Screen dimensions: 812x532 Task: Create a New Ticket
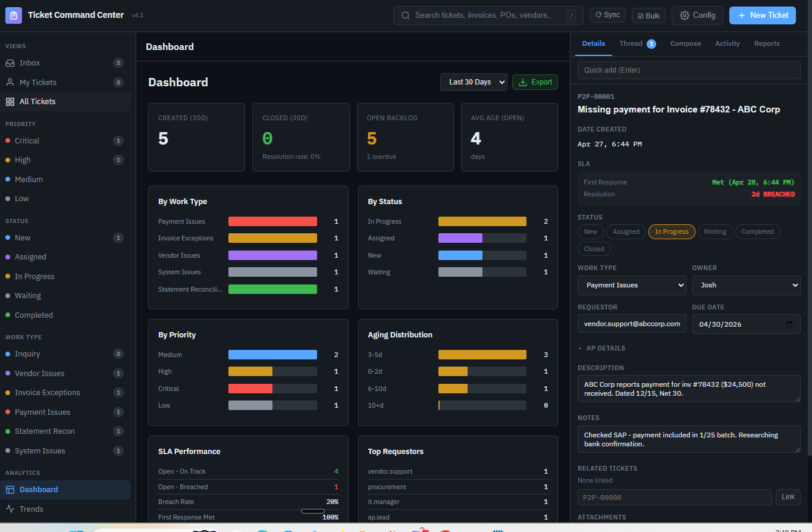pos(763,15)
